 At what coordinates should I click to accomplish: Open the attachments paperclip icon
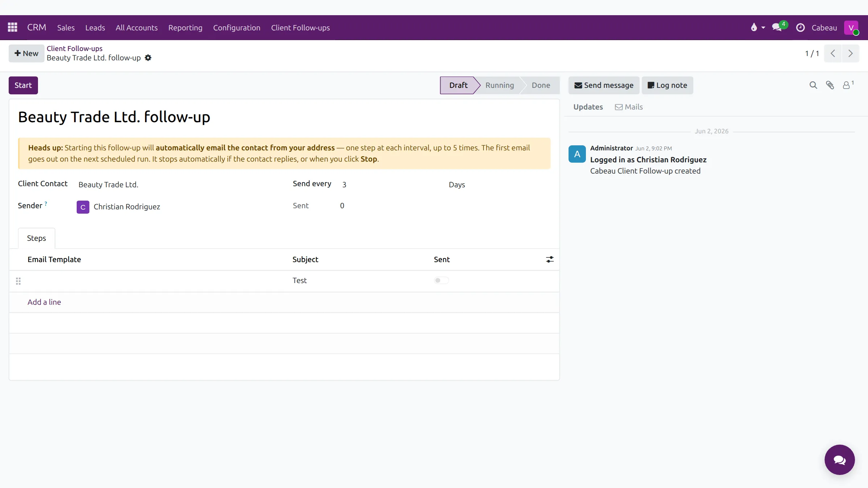(x=830, y=85)
